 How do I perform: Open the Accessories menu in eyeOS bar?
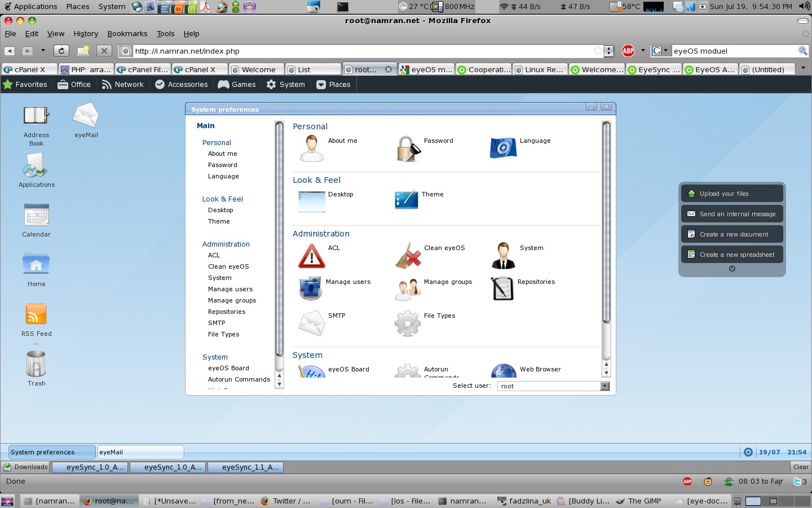click(x=182, y=85)
